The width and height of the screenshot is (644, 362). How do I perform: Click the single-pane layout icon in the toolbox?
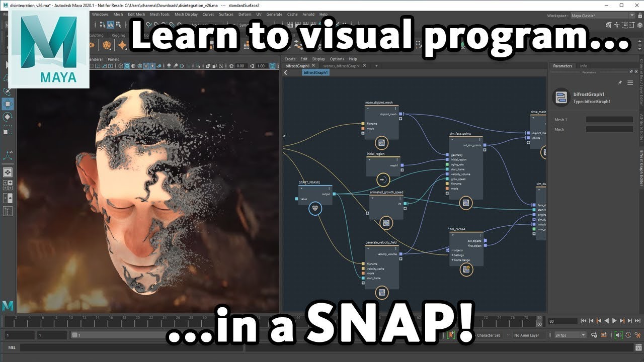coord(8,172)
